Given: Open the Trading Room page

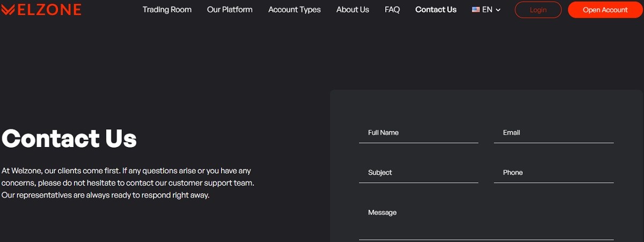Looking at the screenshot, I should point(167,10).
